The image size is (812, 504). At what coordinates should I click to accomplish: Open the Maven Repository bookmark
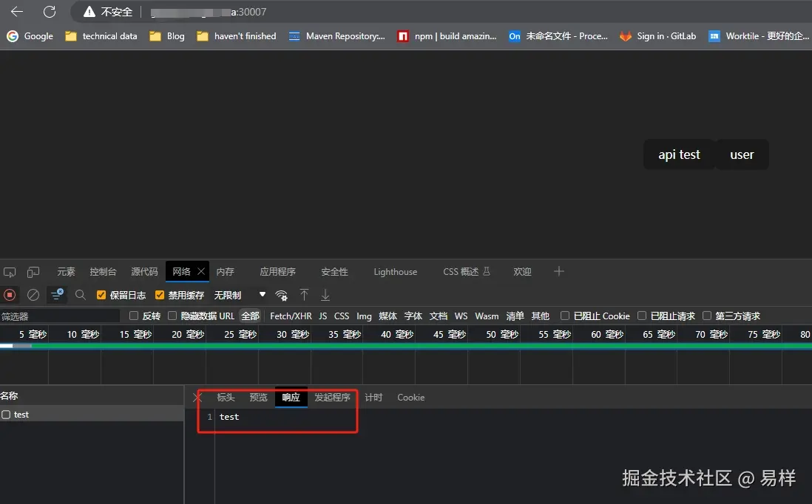tap(337, 36)
